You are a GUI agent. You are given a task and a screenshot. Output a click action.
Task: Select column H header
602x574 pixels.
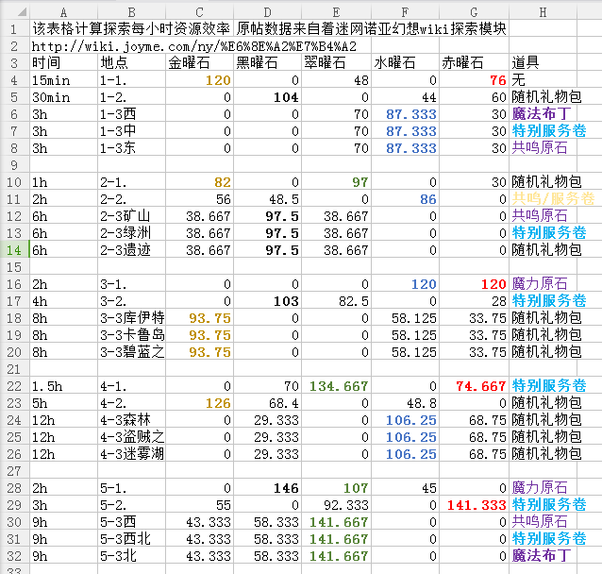click(x=543, y=13)
